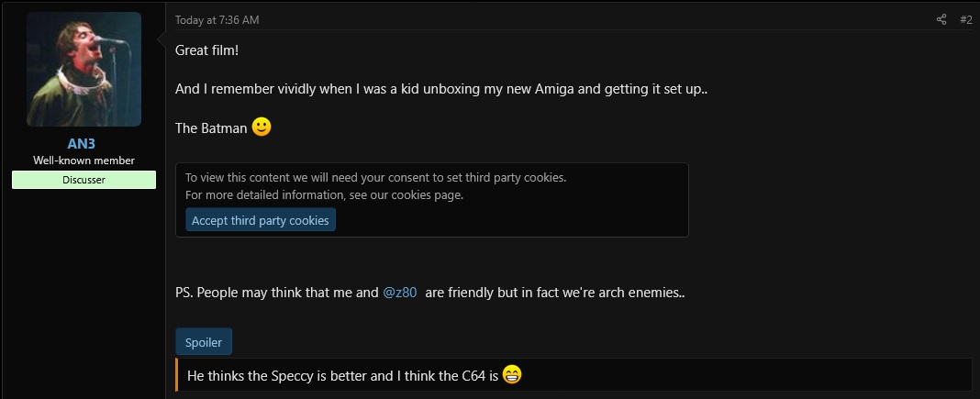The image size is (980, 399).
Task: Click 'The Batman' text in the post
Action: pyautogui.click(x=211, y=128)
